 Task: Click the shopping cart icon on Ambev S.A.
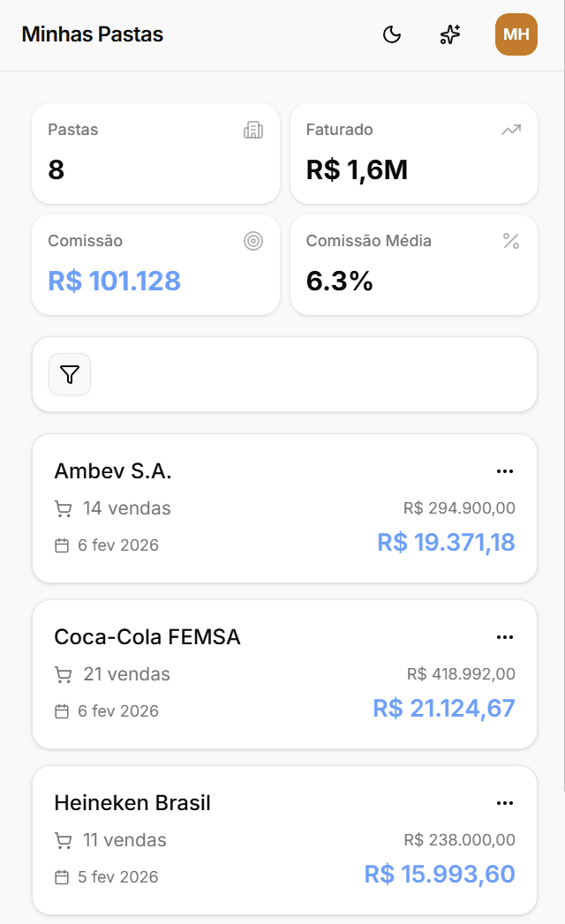63,507
